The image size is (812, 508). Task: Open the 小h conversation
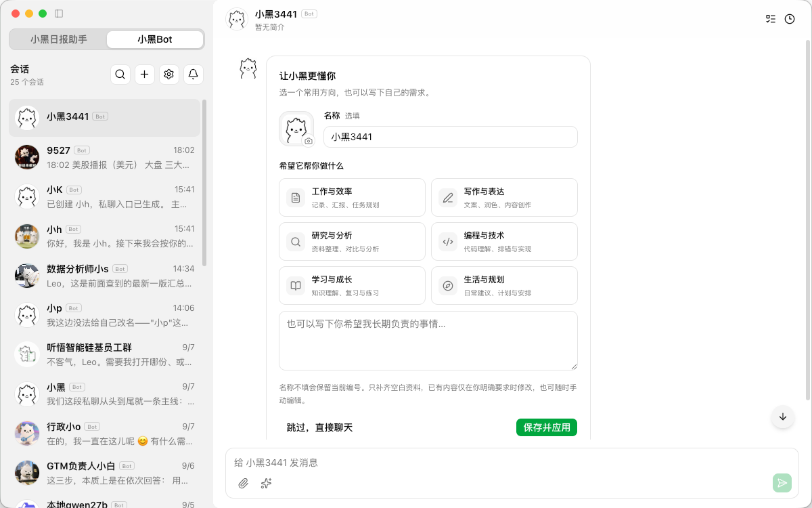104,236
